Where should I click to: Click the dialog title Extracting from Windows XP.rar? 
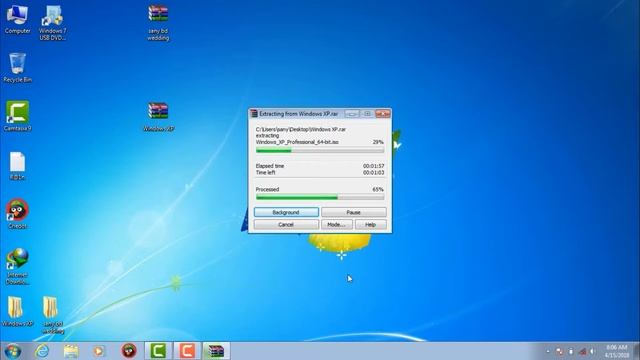[x=298, y=114]
